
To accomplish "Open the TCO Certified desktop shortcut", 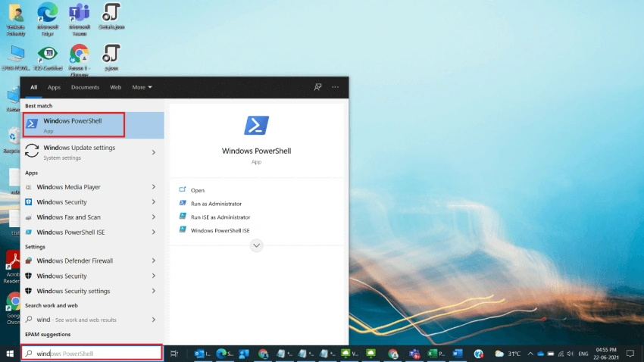I will click(x=48, y=58).
